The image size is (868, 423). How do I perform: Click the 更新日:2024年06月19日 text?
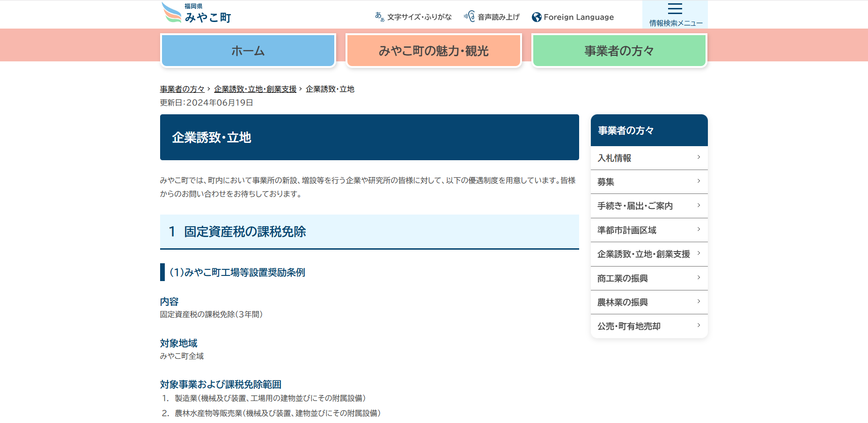(206, 103)
